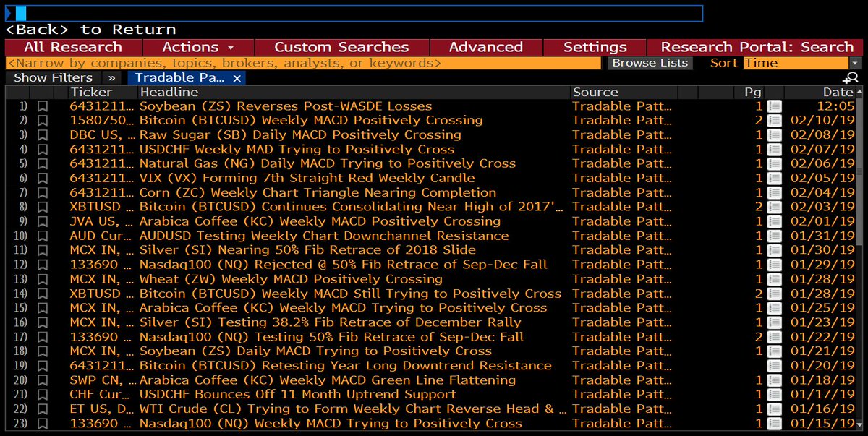This screenshot has height=436, width=868.
Task: Toggle bookmark on the Natural Gas (NG) headline
Action: [x=42, y=164]
